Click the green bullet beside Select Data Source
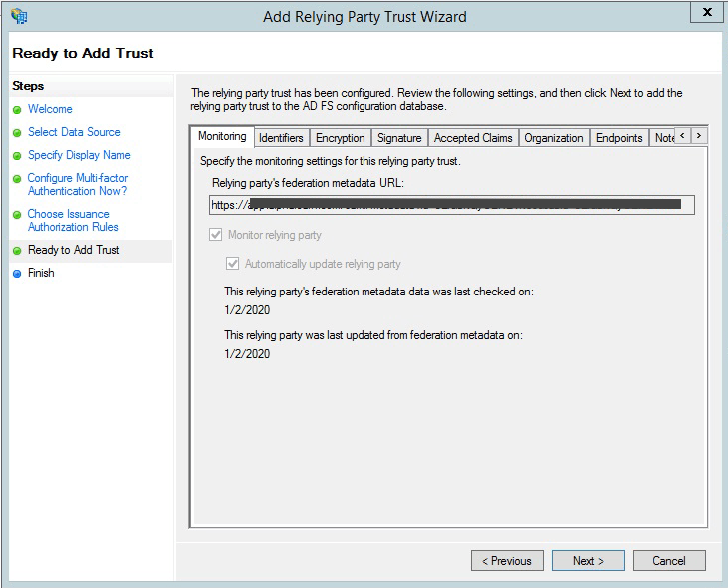 tap(17, 133)
